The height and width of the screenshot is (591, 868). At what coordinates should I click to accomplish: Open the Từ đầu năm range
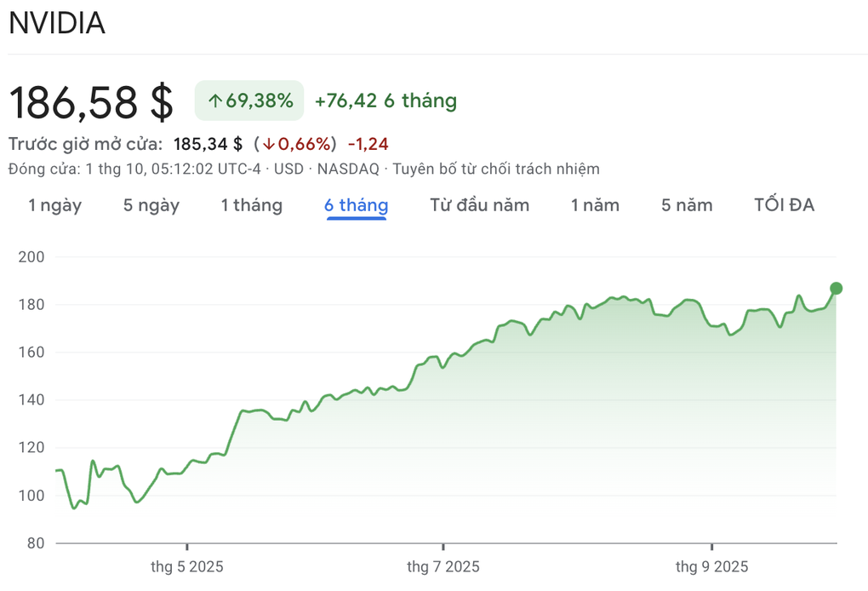point(479,205)
